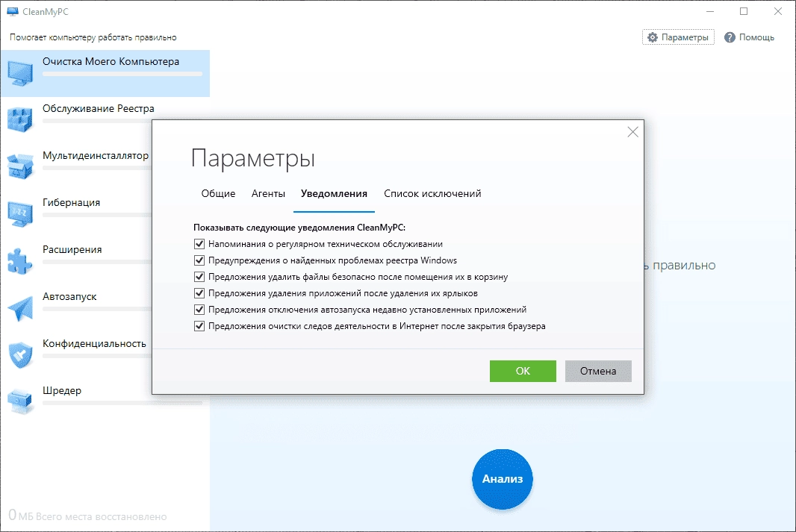This screenshot has height=532, width=796.
Task: Click '0 МБ Всего места восстановлено' status text
Action: (x=87, y=516)
